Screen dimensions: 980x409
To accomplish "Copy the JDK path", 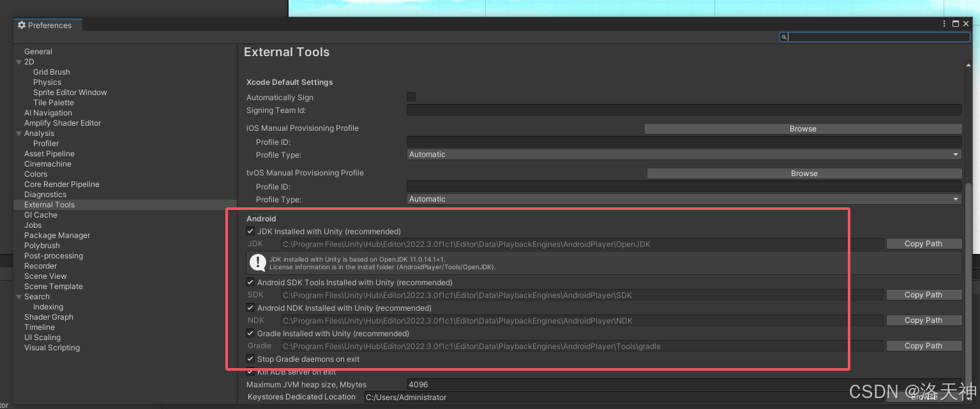I will click(924, 244).
